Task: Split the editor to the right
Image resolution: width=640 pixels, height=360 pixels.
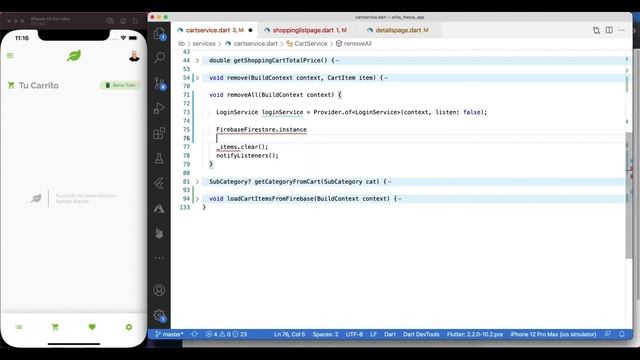Action: (x=609, y=30)
